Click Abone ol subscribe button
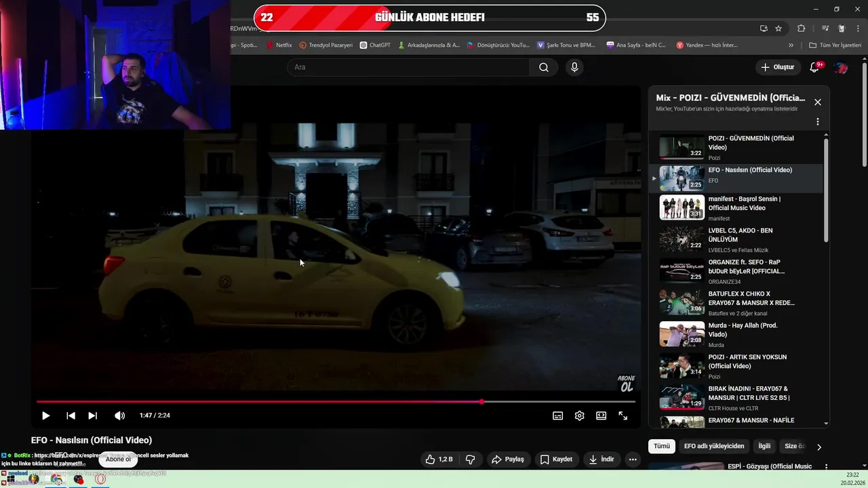Image resolution: width=868 pixels, height=488 pixels. pyautogui.click(x=118, y=459)
